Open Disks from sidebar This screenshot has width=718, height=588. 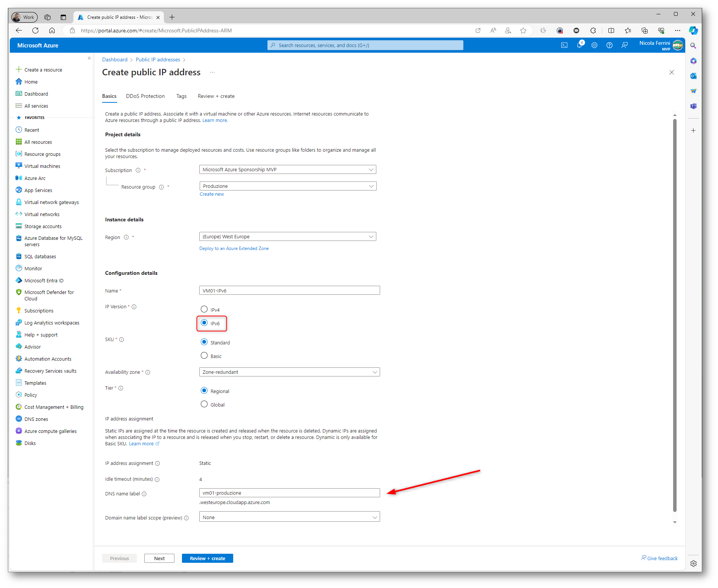(x=30, y=443)
